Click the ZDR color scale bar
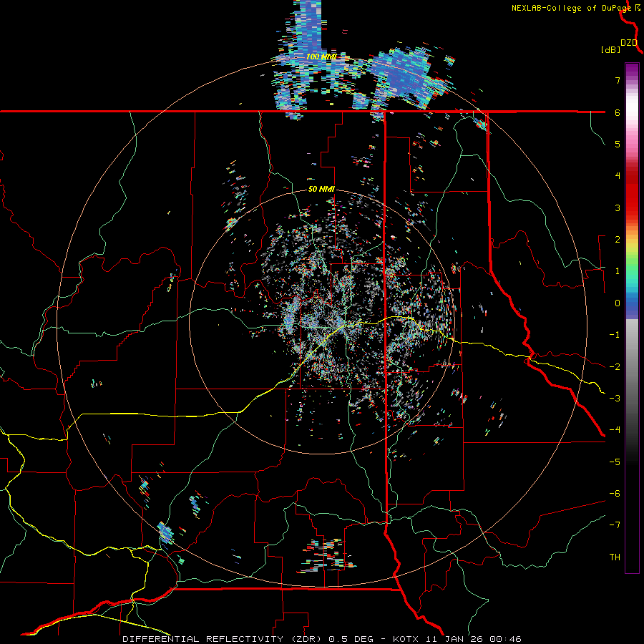644x644 pixels. 632,318
